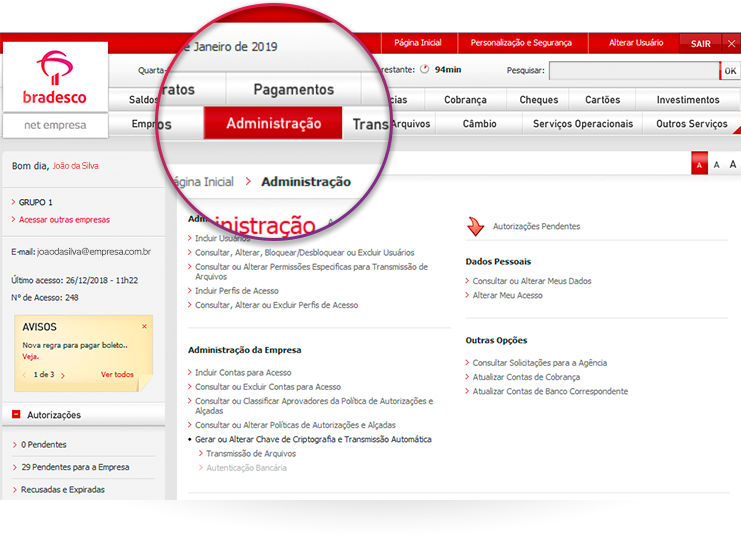This screenshot has height=535, width=741.
Task: Click the net empresa label
Action: [x=55, y=125]
